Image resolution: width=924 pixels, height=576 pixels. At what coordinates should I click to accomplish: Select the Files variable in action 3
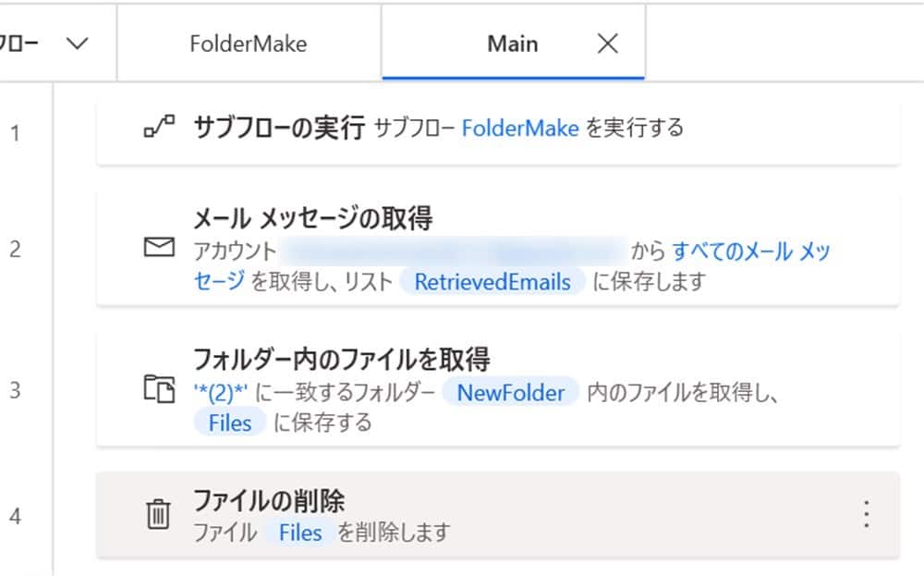[228, 422]
